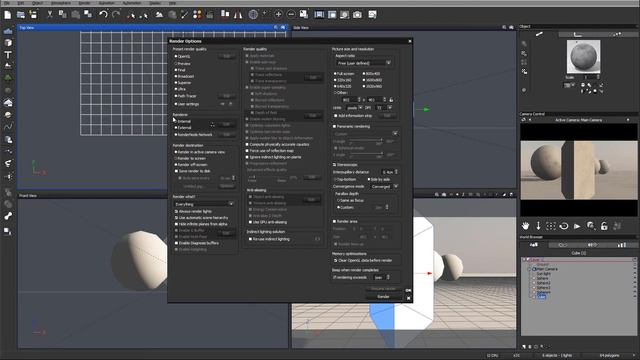The width and height of the screenshot is (640, 360).
Task: Enable the Render area checkbox
Action: pyautogui.click(x=335, y=221)
